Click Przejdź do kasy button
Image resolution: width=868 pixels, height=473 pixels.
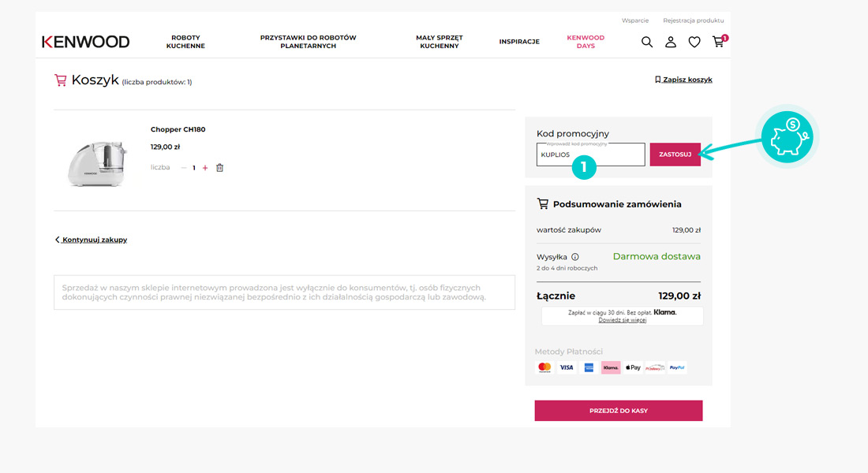(619, 411)
